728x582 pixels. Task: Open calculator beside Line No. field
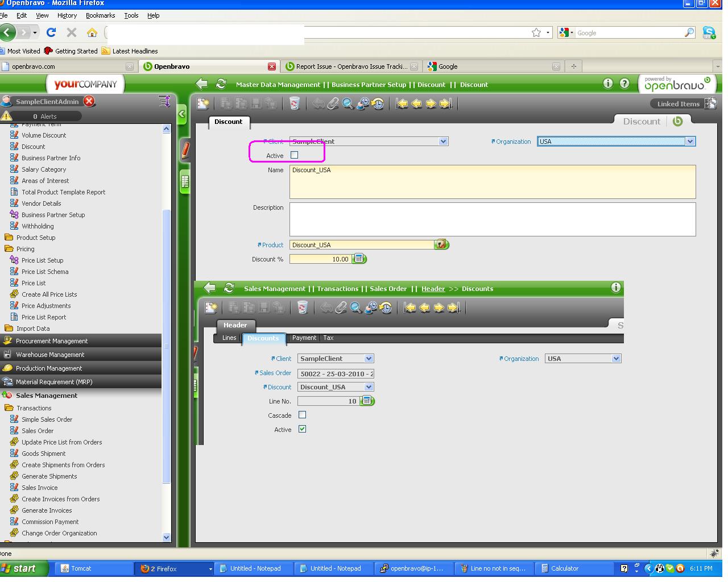(x=367, y=401)
